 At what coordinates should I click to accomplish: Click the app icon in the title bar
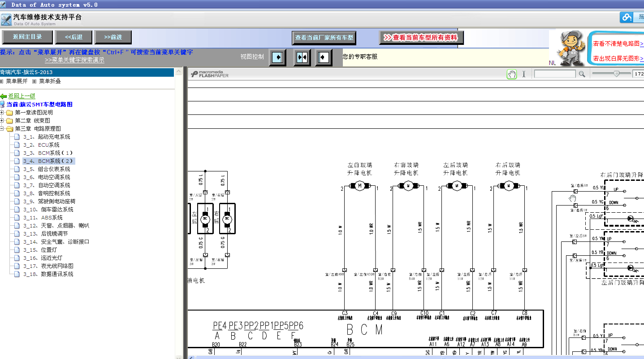[x=4, y=4]
